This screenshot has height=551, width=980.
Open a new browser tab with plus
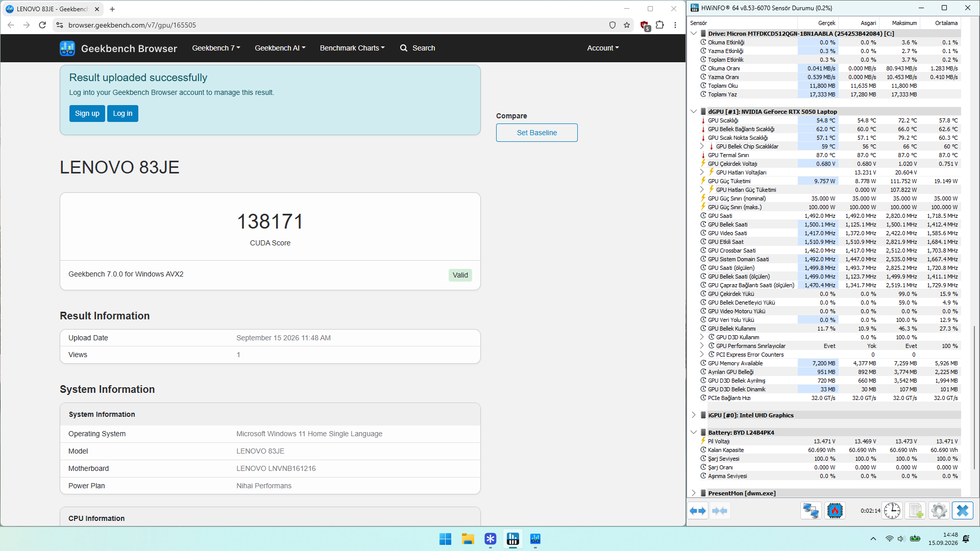click(112, 9)
